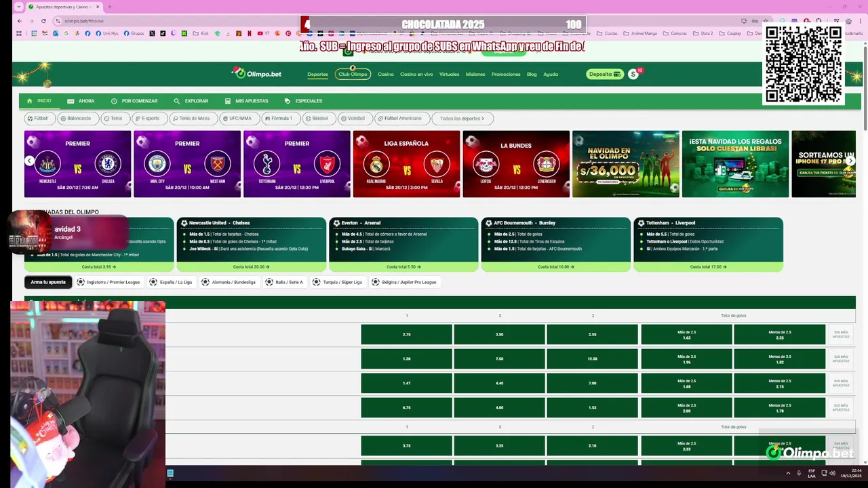Click Cuota total 20.00 button
The height and width of the screenshot is (488, 868).
coord(252,267)
